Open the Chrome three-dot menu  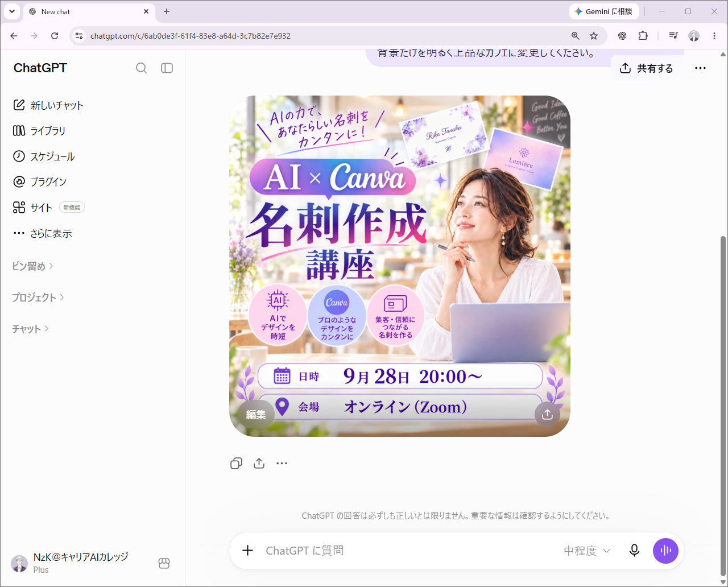coord(714,36)
